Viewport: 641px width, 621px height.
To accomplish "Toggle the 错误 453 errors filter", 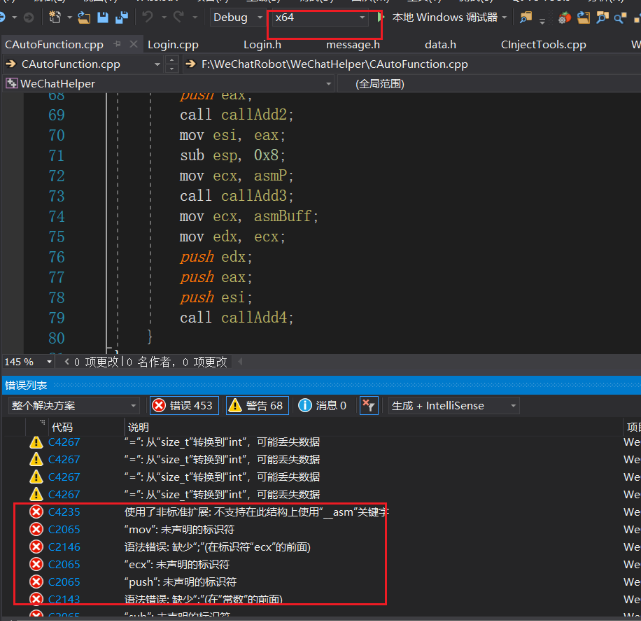I will [x=183, y=405].
